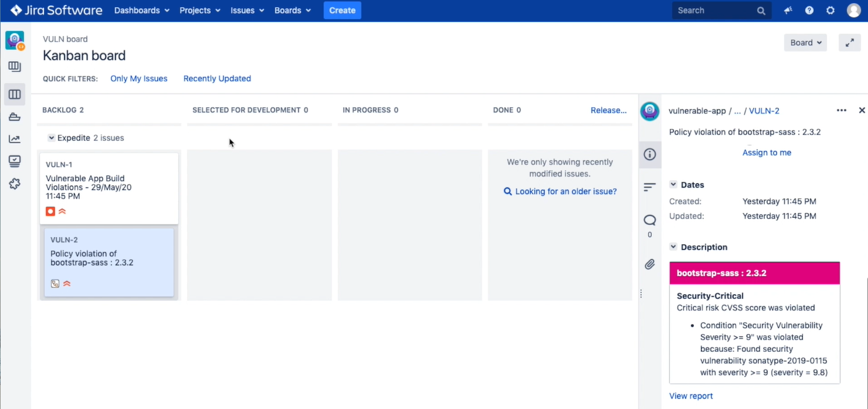Open the user profile avatar menu
868x409 pixels.
pyautogui.click(x=854, y=10)
